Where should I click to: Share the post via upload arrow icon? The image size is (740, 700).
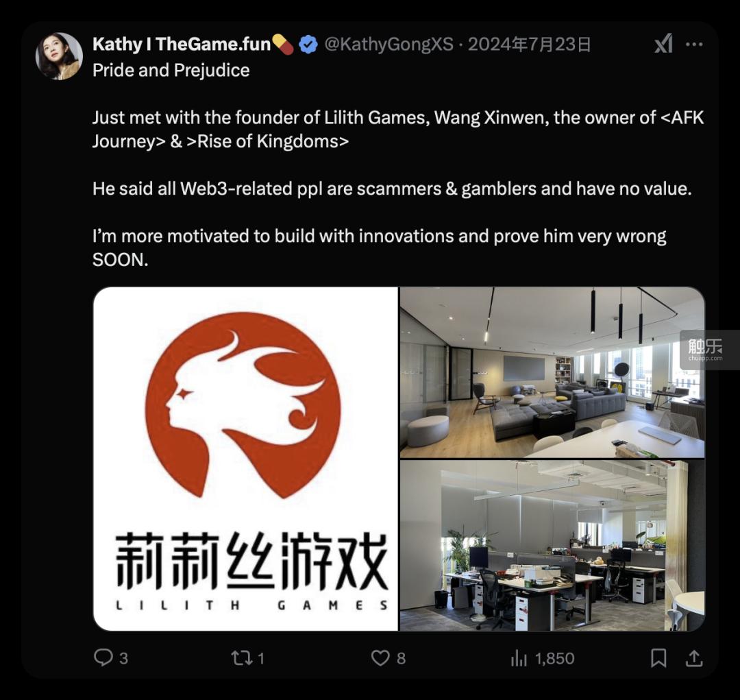point(693,658)
